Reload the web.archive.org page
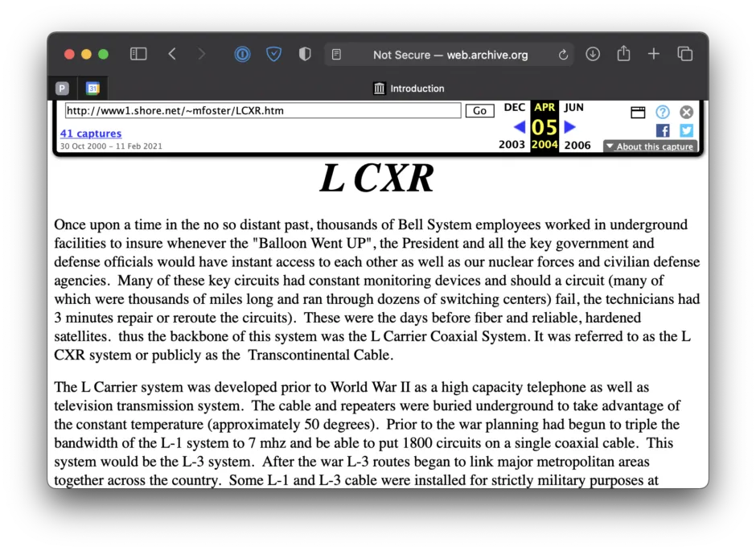Image resolution: width=756 pixels, height=551 pixels. pyautogui.click(x=563, y=55)
